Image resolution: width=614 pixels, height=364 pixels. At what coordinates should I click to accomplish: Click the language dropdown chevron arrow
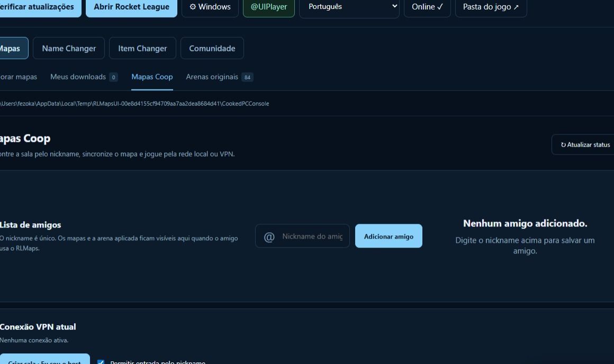pyautogui.click(x=394, y=6)
